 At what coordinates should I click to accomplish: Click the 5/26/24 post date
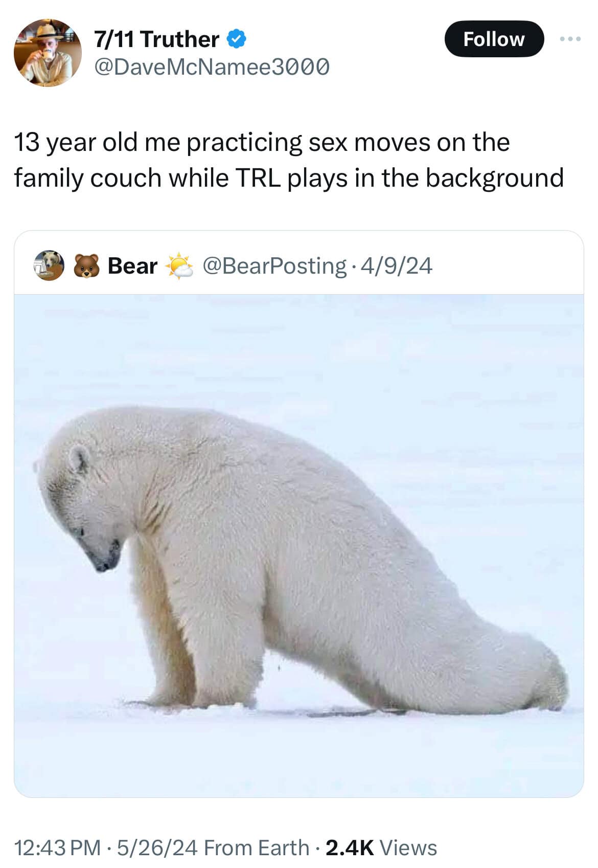pyautogui.click(x=157, y=848)
